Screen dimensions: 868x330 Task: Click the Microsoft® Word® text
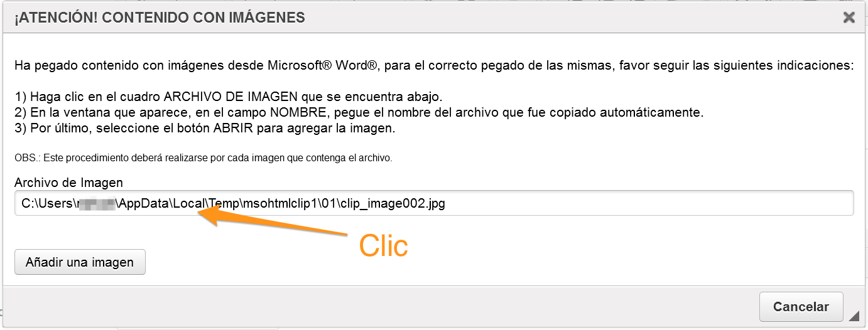click(322, 65)
